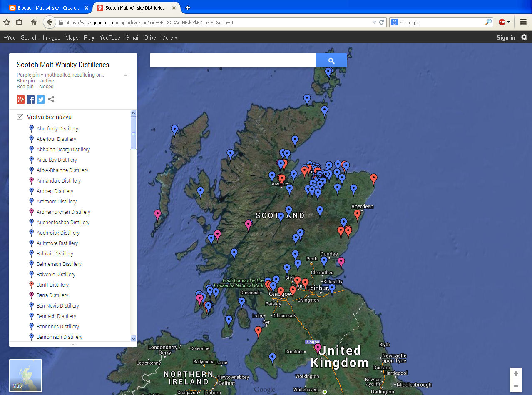Zoom in with the plus button
Image resolution: width=532 pixels, height=395 pixels.
pyautogui.click(x=516, y=373)
